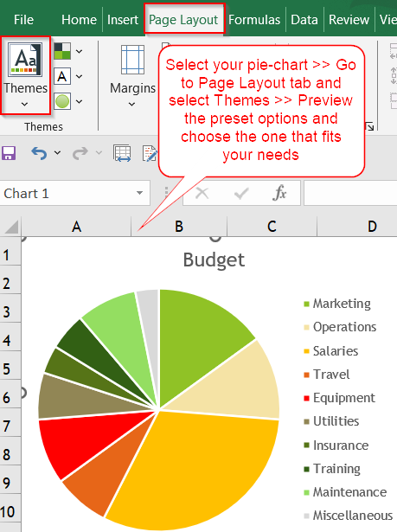
Task: Click the Budget chart title
Action: point(214,260)
